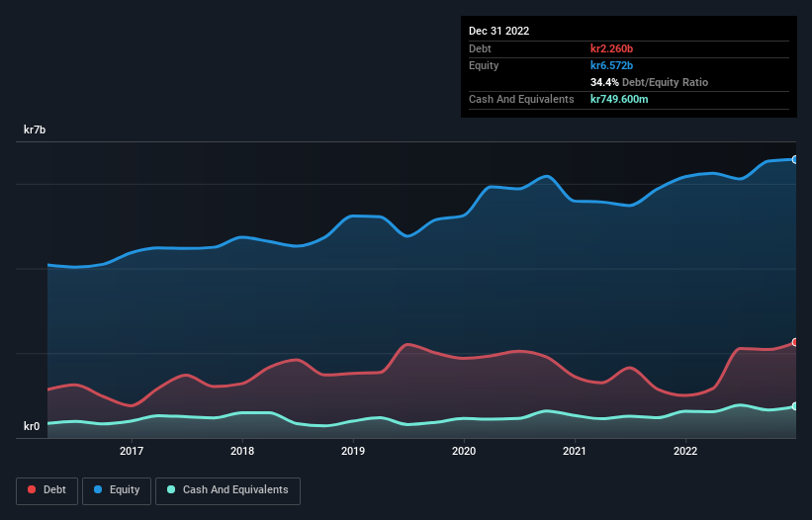Image resolution: width=812 pixels, height=520 pixels.
Task: Click the kr6.572b equity value
Action: pos(611,65)
